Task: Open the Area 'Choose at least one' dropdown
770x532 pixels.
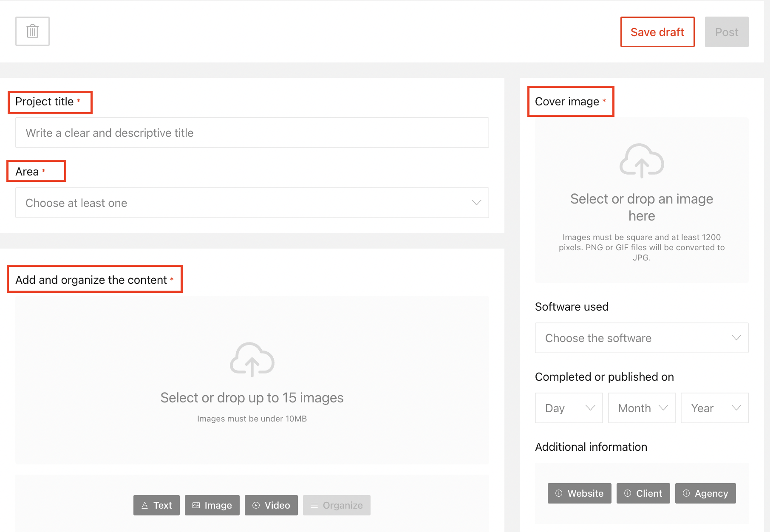Action: click(252, 203)
